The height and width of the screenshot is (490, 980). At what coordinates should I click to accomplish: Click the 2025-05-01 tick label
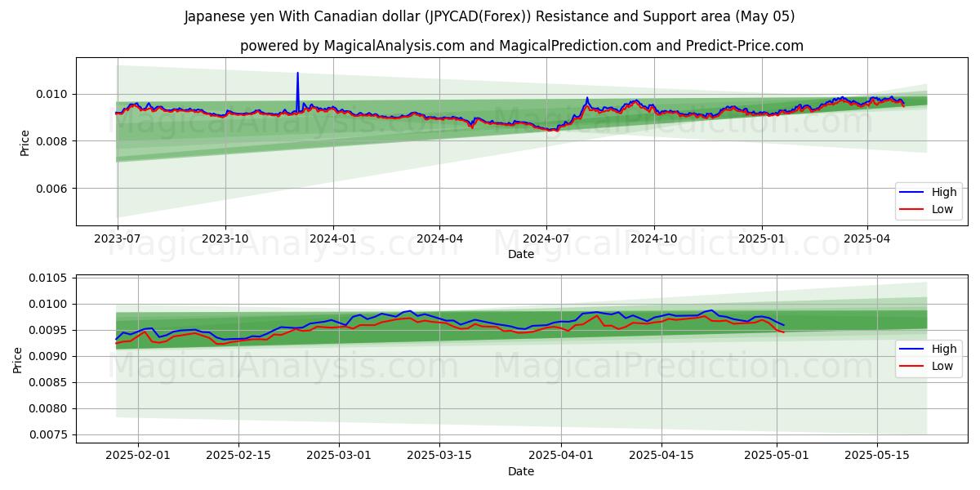(x=777, y=456)
